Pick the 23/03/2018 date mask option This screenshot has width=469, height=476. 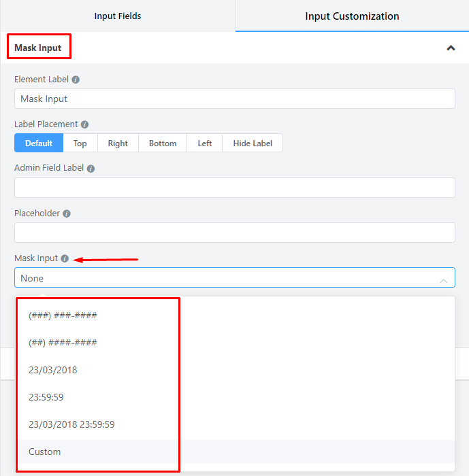53,370
